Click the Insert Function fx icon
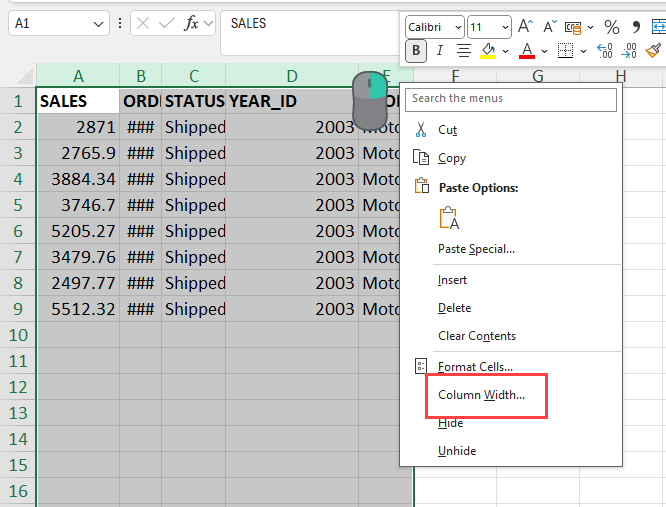The width and height of the screenshot is (666, 507). click(190, 23)
